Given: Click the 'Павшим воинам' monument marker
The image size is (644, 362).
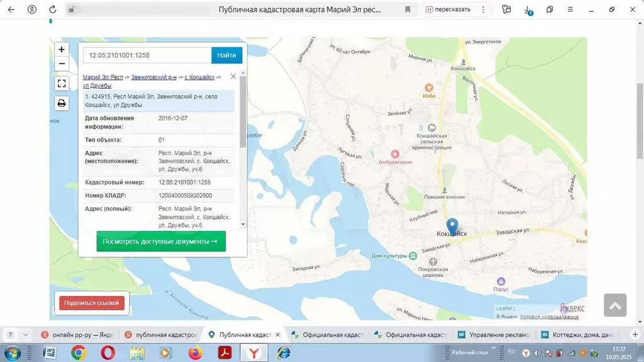Looking at the screenshot, I should coord(445,190).
